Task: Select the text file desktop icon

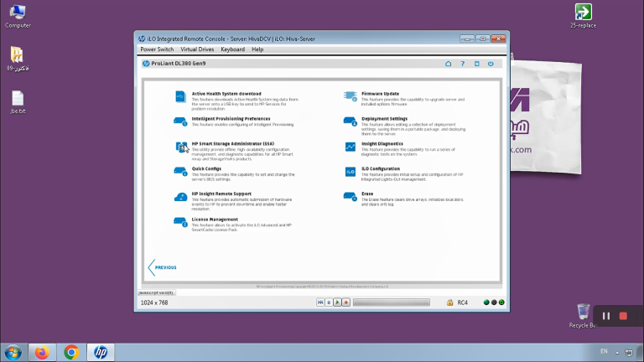Action: [18, 102]
